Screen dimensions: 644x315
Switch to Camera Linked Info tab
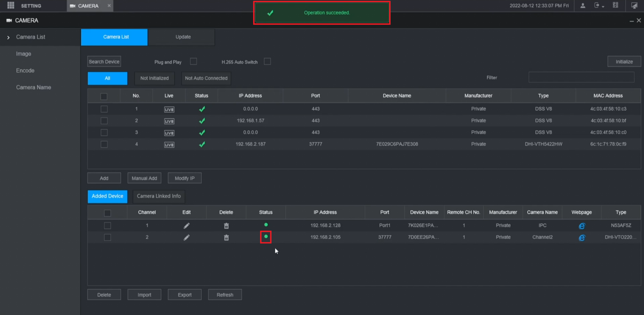click(159, 196)
